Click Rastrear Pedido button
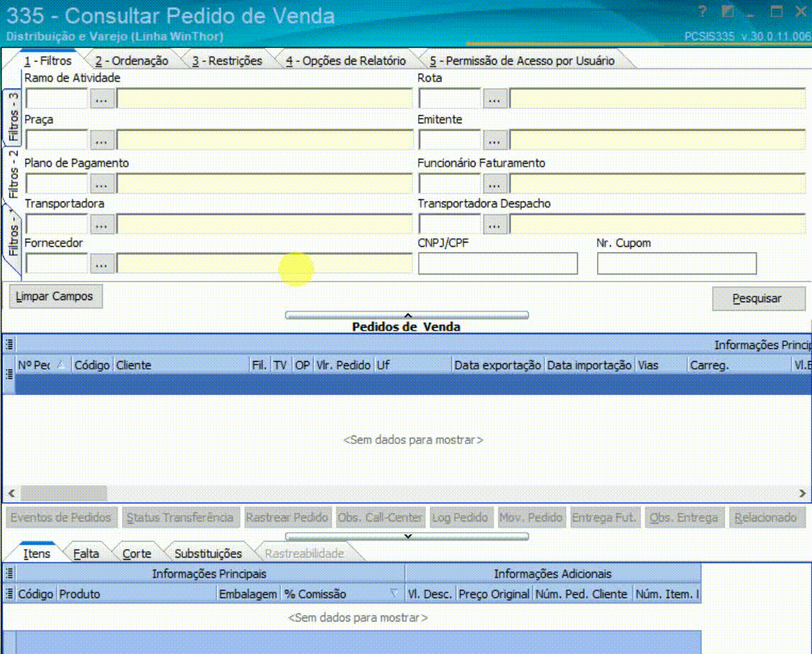Viewport: 812px width, 654px height. coord(287,517)
